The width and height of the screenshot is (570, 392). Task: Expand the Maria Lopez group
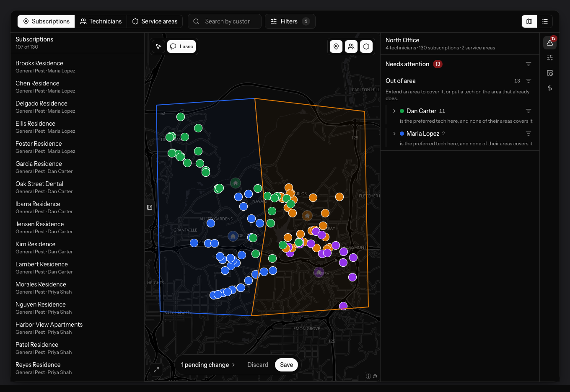click(394, 134)
